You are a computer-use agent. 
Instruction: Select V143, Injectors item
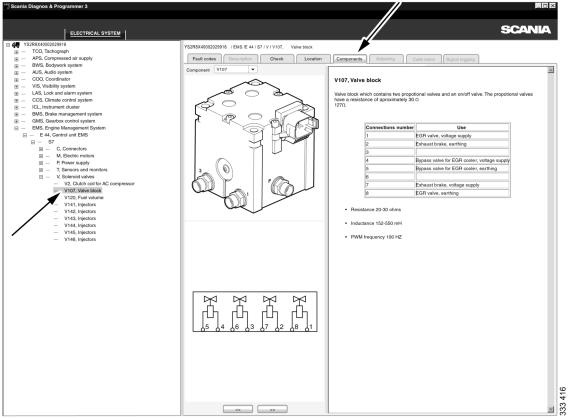point(80,218)
